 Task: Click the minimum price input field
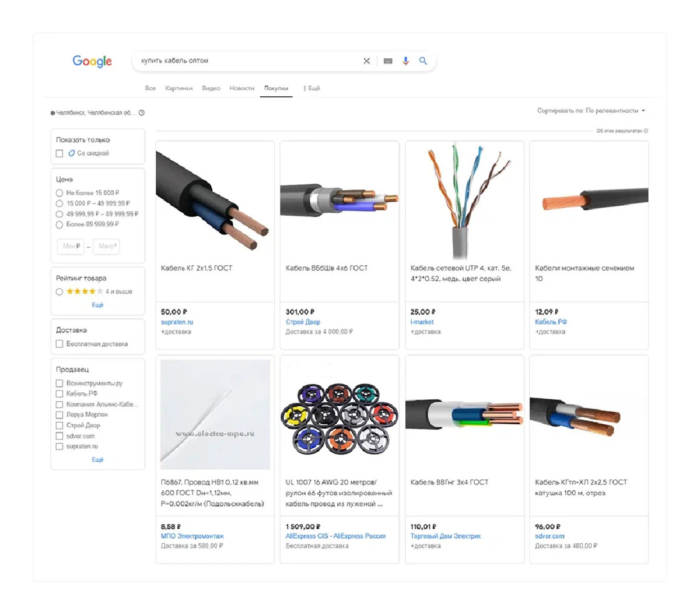(x=71, y=246)
